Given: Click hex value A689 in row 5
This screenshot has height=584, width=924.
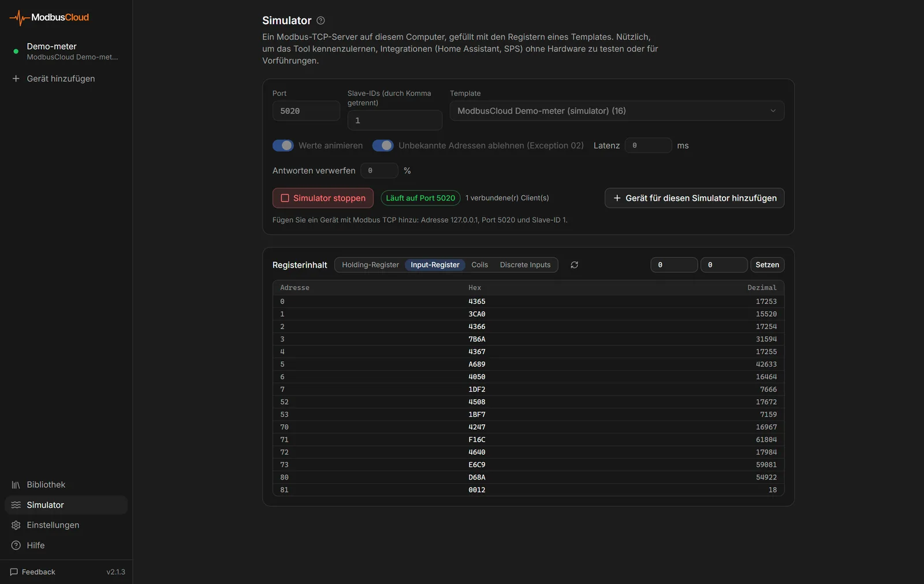Looking at the screenshot, I should tap(476, 364).
